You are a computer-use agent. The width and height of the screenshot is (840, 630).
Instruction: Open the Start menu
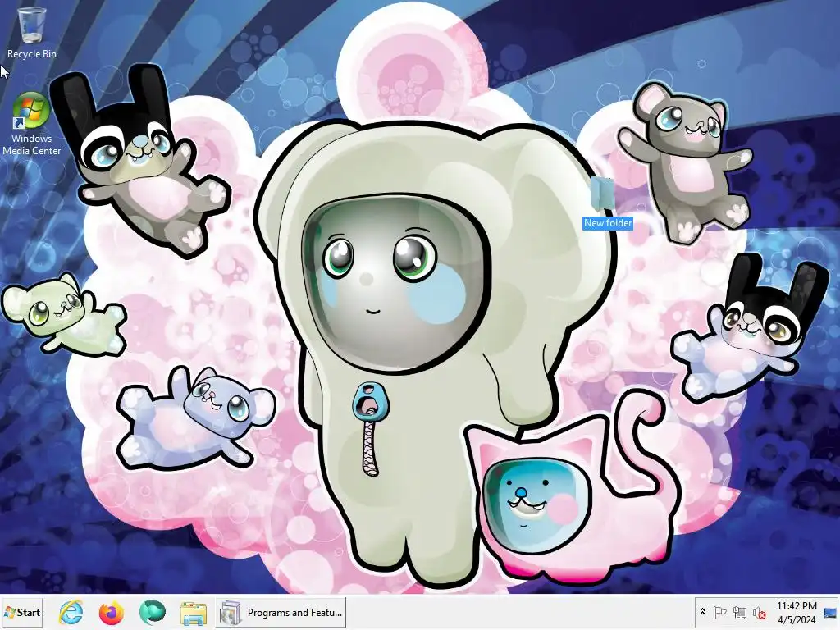pyautogui.click(x=22, y=612)
